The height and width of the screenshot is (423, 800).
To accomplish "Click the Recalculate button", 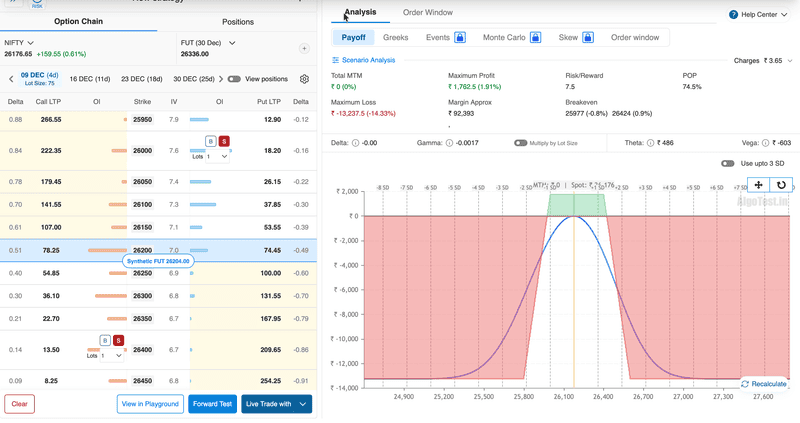I will (x=764, y=384).
